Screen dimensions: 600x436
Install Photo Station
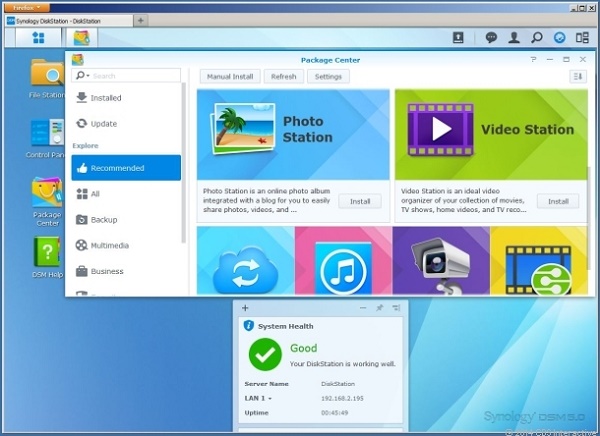coord(360,201)
